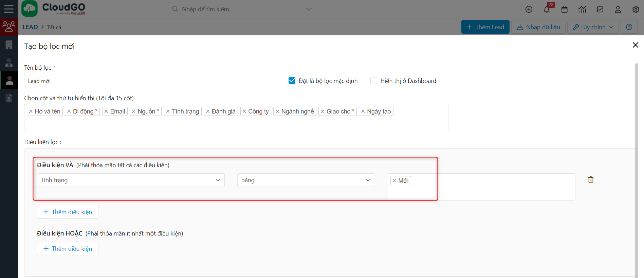Click the CloudGO logo
Image resolution: width=644 pixels, height=278 pixels.
click(x=54, y=9)
